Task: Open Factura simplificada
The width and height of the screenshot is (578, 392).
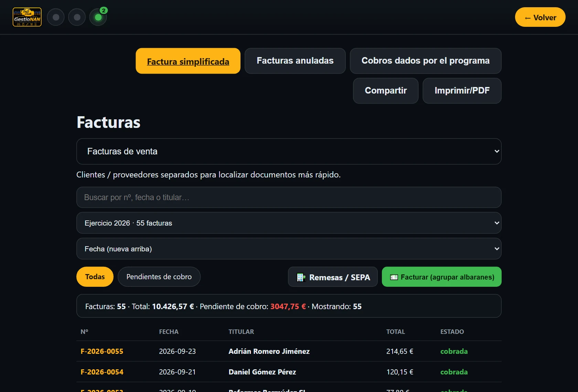Action: (188, 61)
